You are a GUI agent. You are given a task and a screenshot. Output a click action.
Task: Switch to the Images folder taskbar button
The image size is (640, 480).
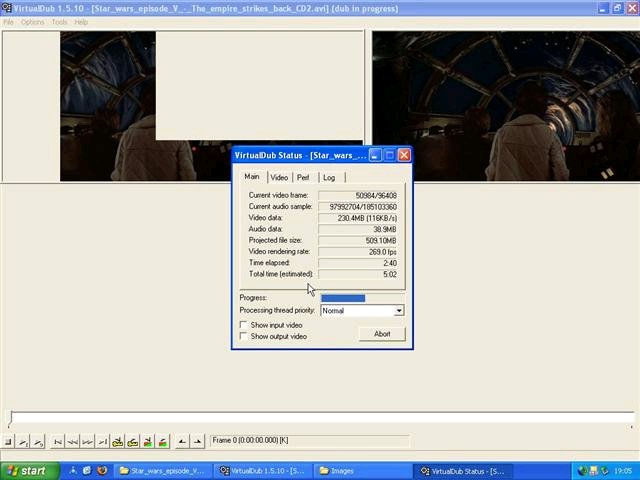click(x=363, y=471)
